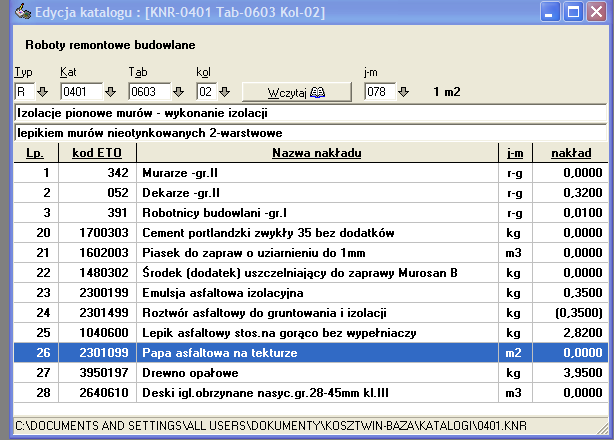Select the row 'Piasek do zapraw o uziarnieniu do 1mm'
614x440 pixels.
(x=311, y=253)
